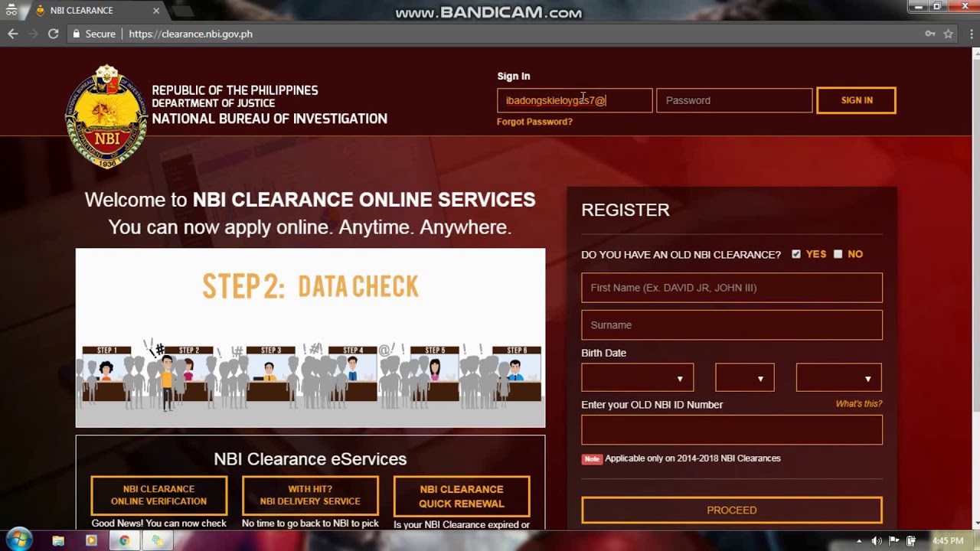Click the REGISTER heading
This screenshot has height=551, width=980.
coord(626,210)
